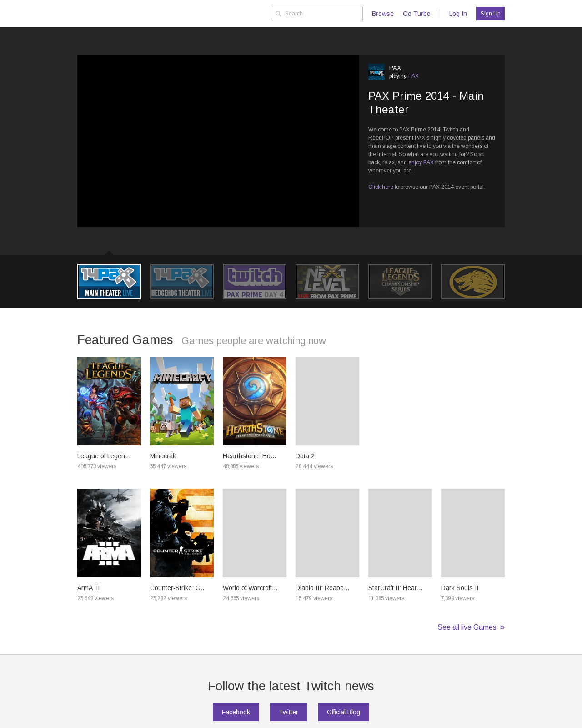Click '24,665 viewers' text
582x728 pixels.
point(241,598)
